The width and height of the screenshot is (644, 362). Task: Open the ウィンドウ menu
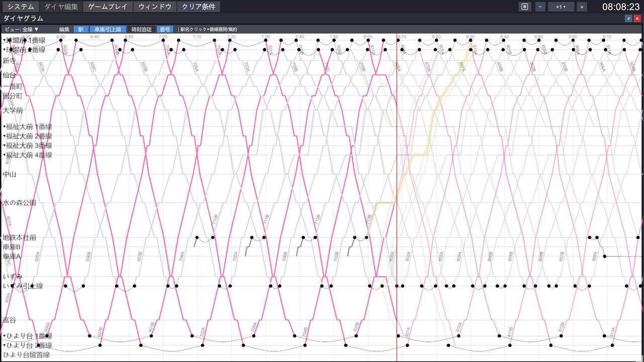pos(155,7)
